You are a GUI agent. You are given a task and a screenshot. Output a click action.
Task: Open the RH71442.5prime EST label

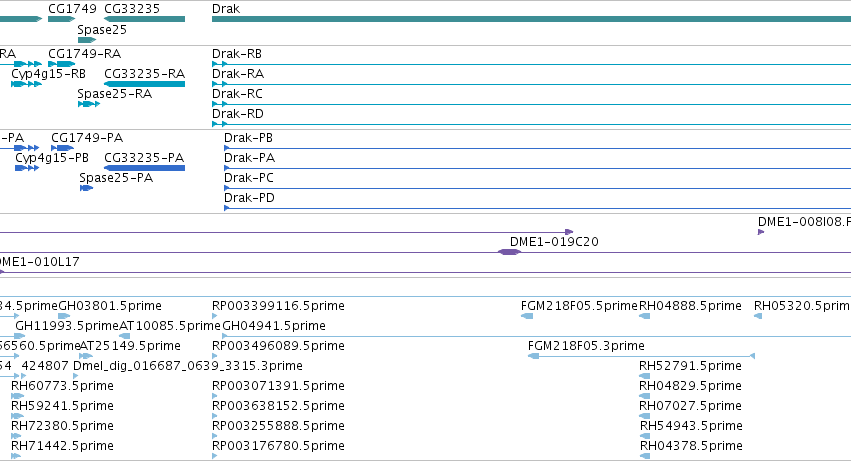pos(62,447)
